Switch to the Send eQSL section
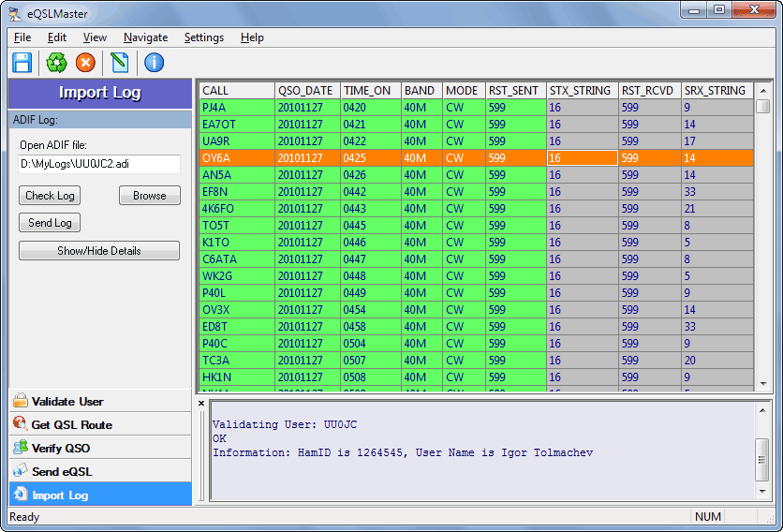Viewport: 783px width, 532px height. [x=100, y=471]
